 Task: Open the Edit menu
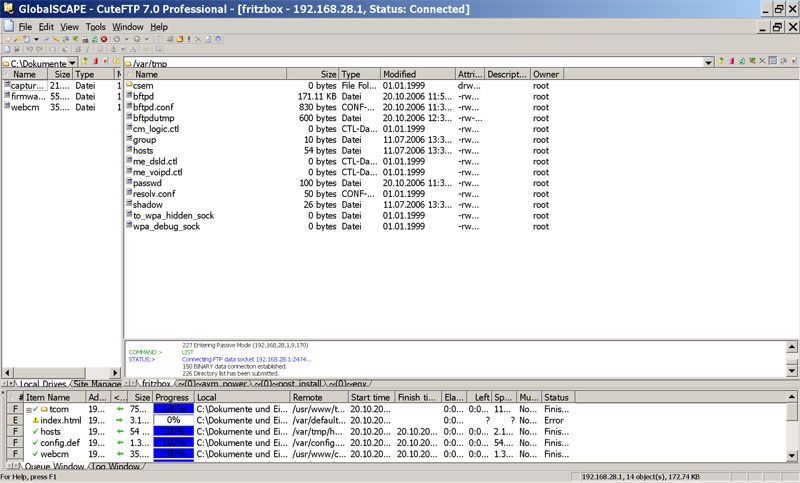[x=46, y=27]
